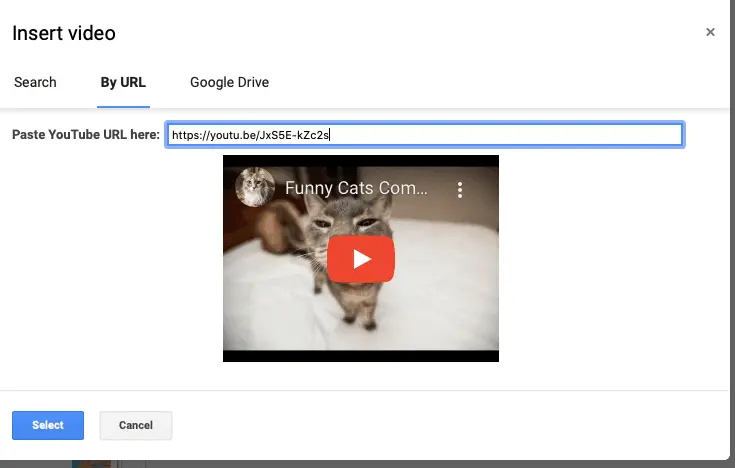Screen dimensions: 735x468
Task: Play the Funny Cats video preview
Action: click(360, 259)
